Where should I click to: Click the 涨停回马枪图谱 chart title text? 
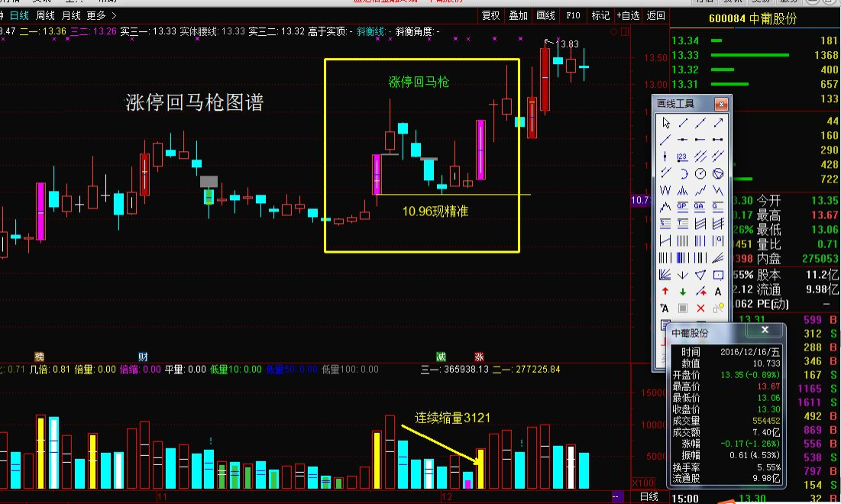click(x=194, y=102)
